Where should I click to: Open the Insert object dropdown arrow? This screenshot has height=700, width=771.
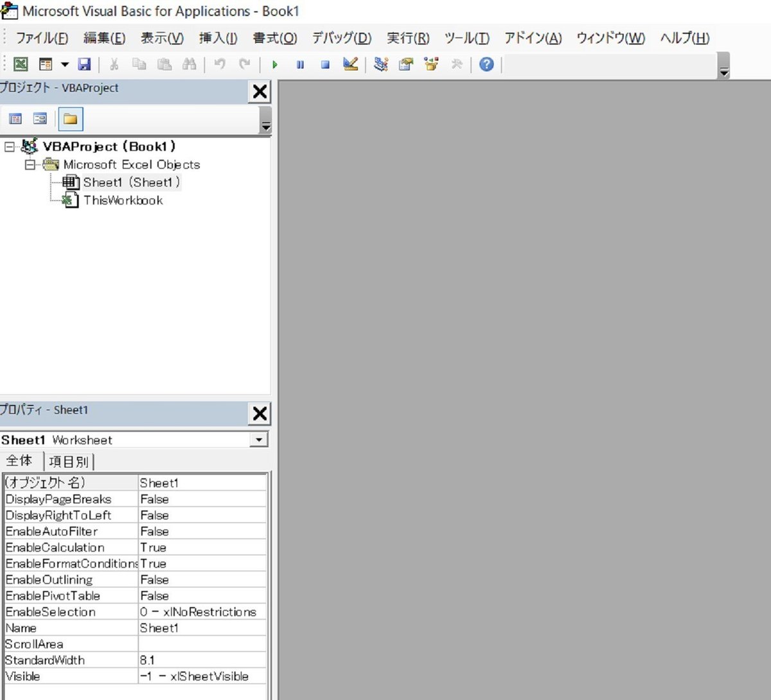(x=65, y=64)
